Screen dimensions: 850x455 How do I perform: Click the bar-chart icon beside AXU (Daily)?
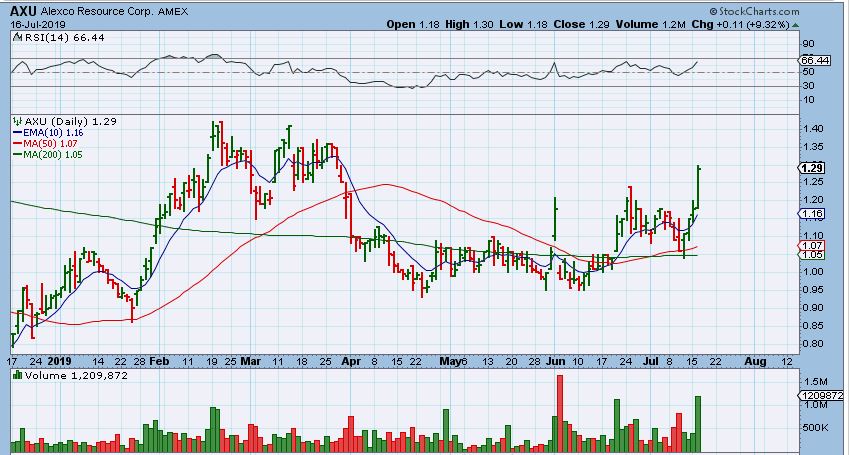pyautogui.click(x=17, y=121)
